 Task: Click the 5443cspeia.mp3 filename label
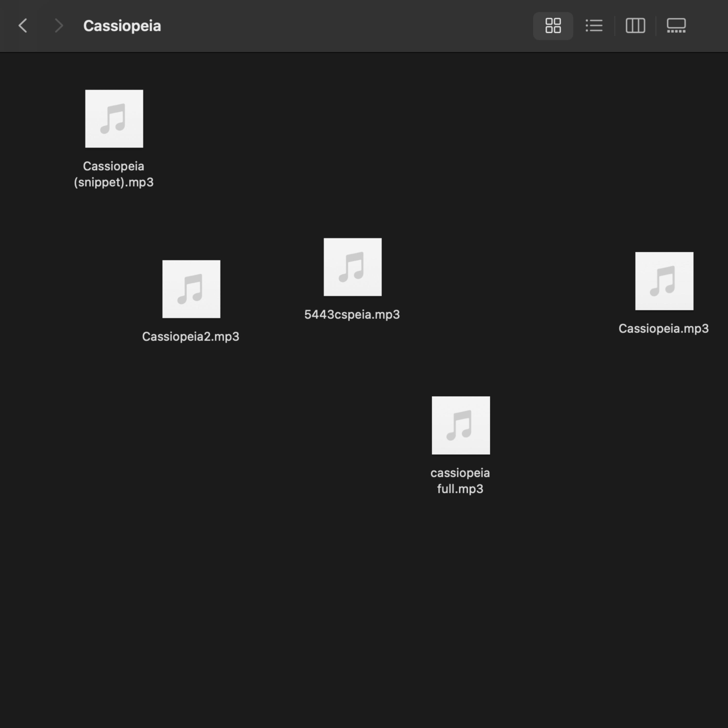[x=352, y=314]
